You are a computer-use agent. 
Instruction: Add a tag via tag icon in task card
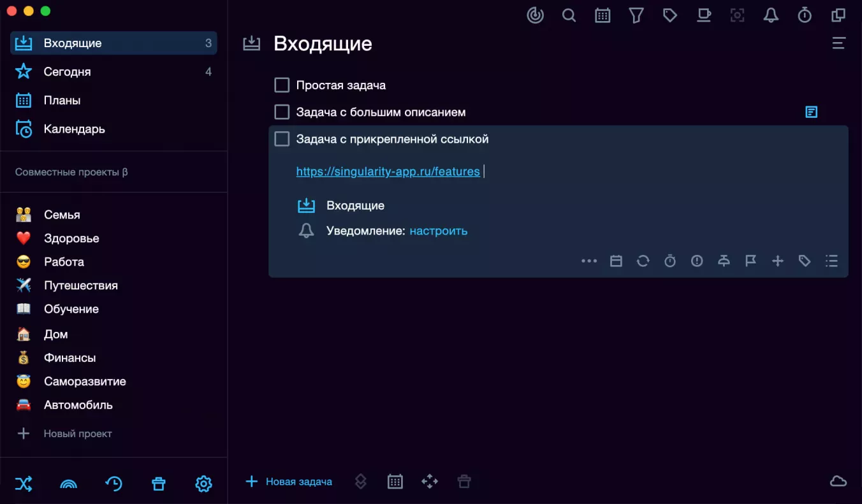click(805, 261)
